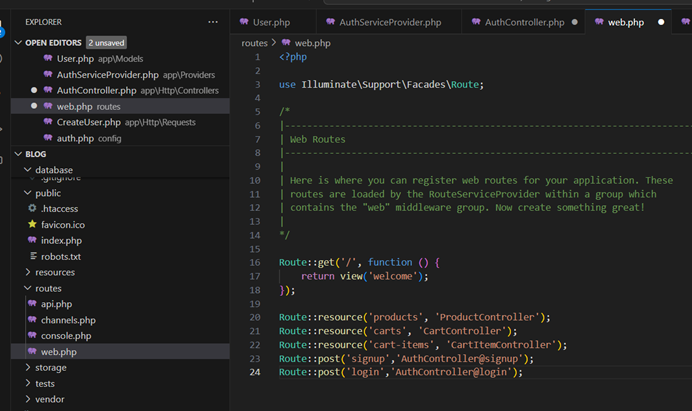Screen dimensions: 692x411
Task: Click the Web Routes comment heading
Action: [x=318, y=139]
